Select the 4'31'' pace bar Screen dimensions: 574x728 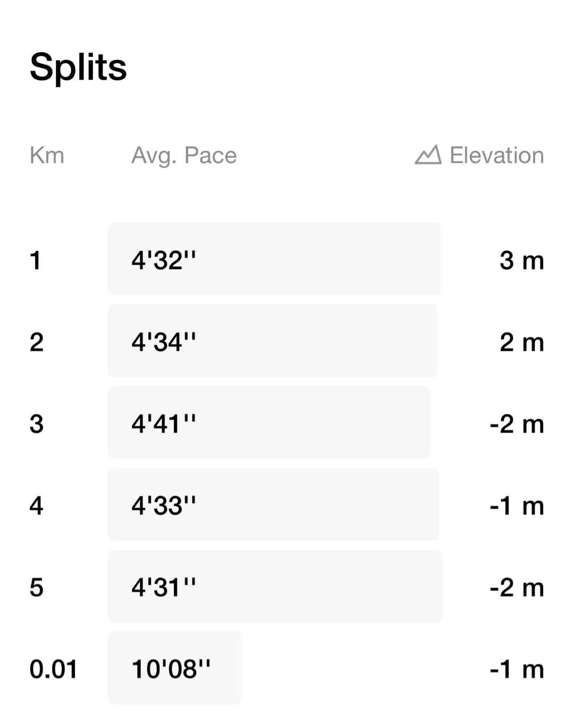(275, 587)
